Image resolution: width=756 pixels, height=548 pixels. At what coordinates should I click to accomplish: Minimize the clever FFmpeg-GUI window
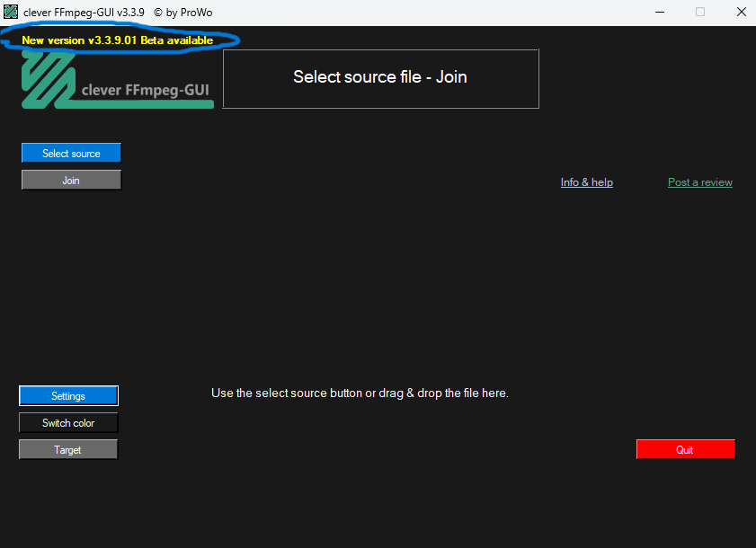pyautogui.click(x=660, y=12)
